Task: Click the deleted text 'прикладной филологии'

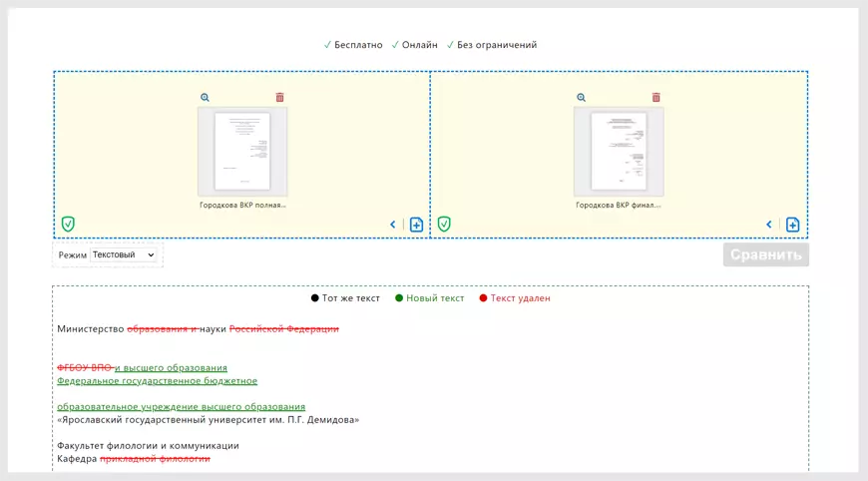Action: [155, 459]
